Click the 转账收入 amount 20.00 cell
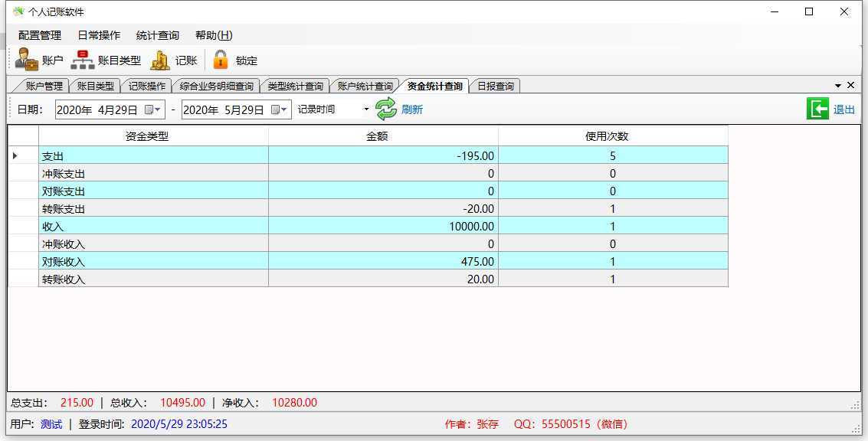The height and width of the screenshot is (441, 868). click(x=383, y=279)
